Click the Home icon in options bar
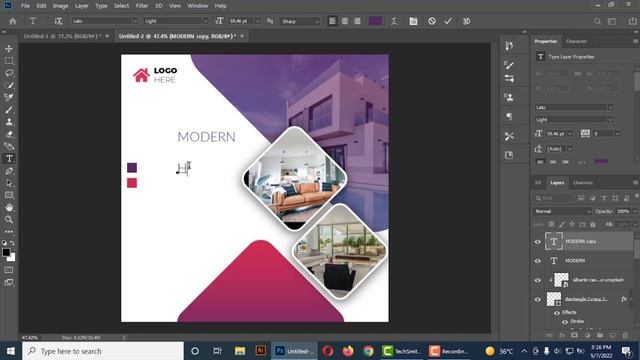Viewport: 640px width, 360px height. (13, 21)
